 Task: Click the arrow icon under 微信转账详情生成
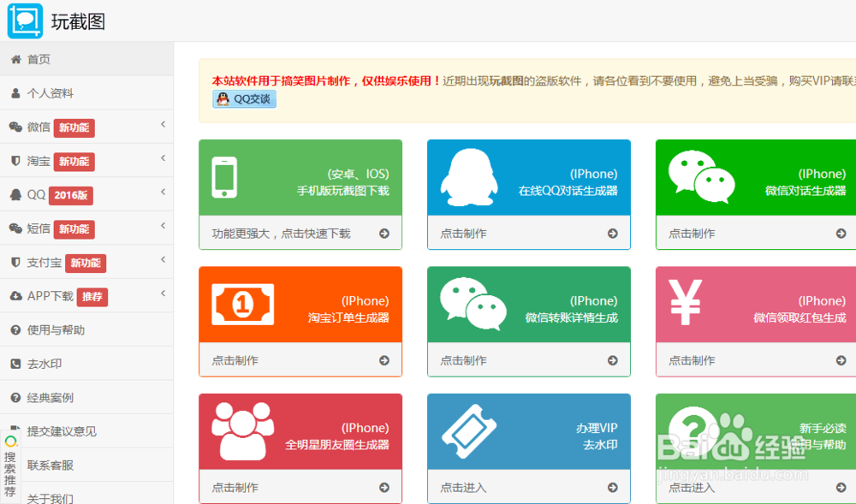pyautogui.click(x=613, y=360)
